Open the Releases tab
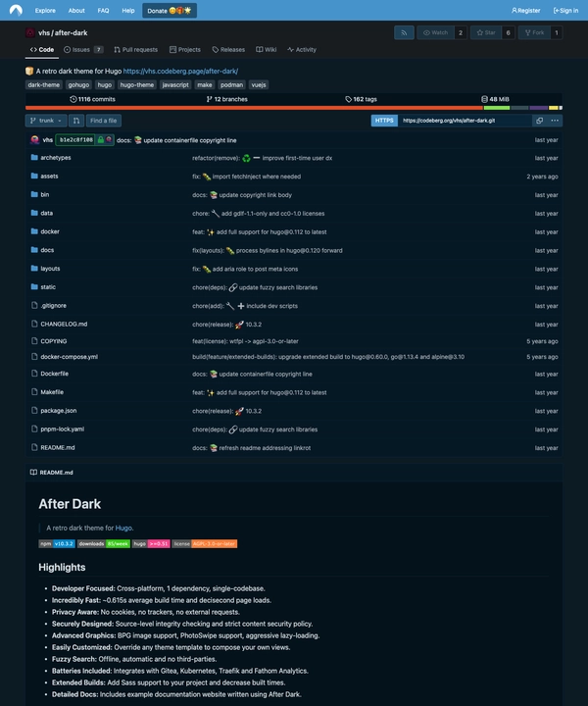This screenshot has width=588, height=706. coord(228,50)
